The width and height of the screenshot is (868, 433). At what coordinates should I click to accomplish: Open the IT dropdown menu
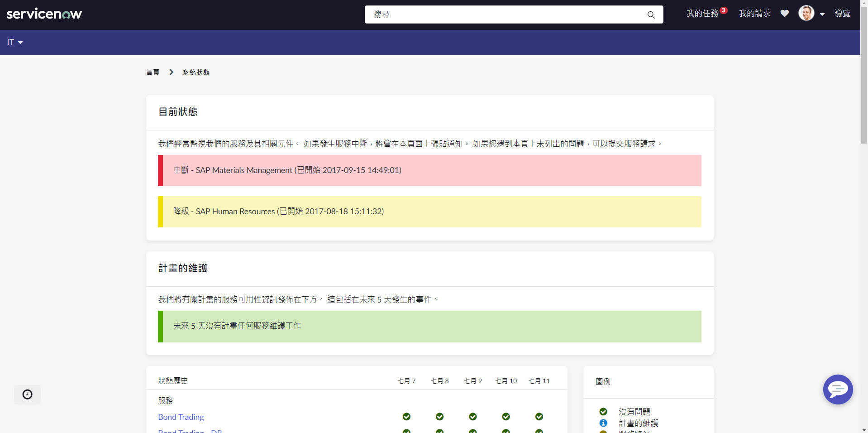15,42
